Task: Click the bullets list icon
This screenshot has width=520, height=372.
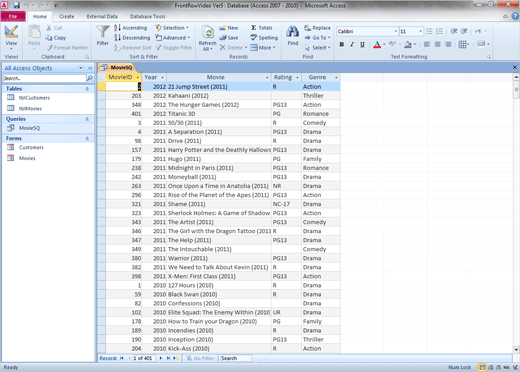Action: pyautogui.click(x=429, y=31)
